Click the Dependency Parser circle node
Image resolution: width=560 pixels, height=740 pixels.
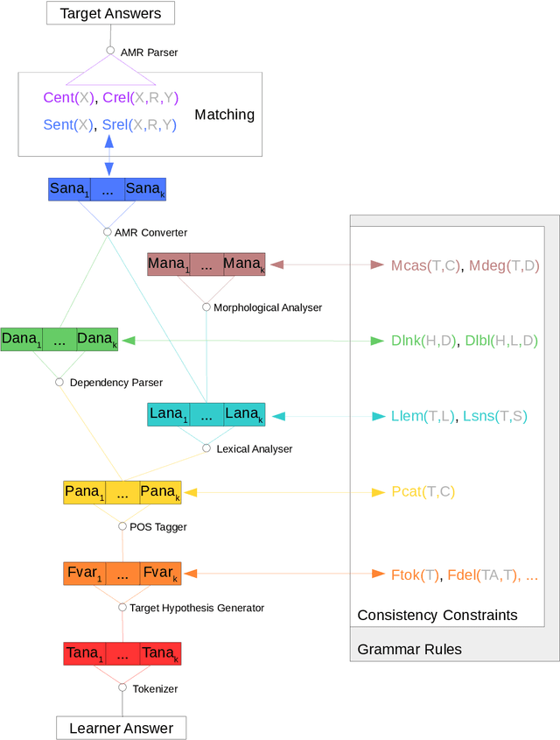(59, 382)
